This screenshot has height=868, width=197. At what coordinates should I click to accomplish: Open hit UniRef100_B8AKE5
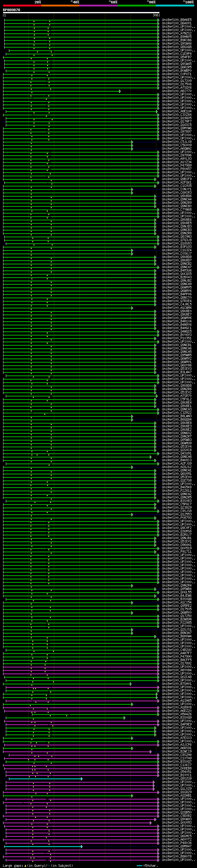[177, 20]
